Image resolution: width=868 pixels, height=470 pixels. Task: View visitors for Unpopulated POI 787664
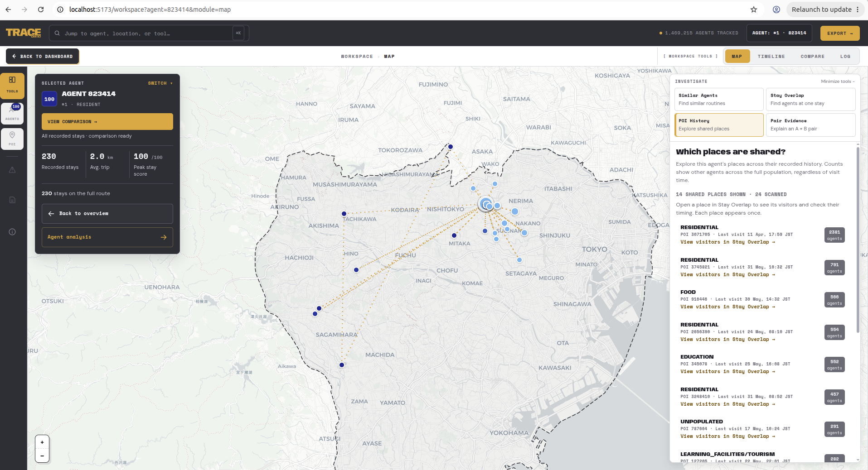coord(727,436)
